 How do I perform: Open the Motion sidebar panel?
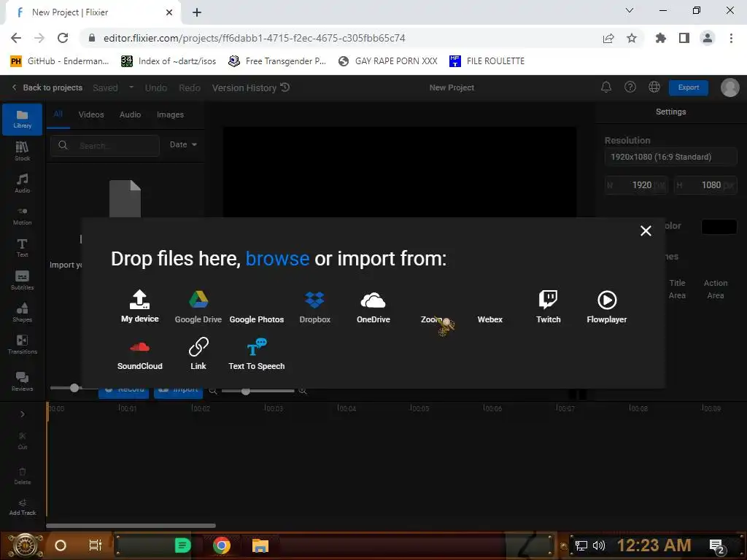pos(23,216)
